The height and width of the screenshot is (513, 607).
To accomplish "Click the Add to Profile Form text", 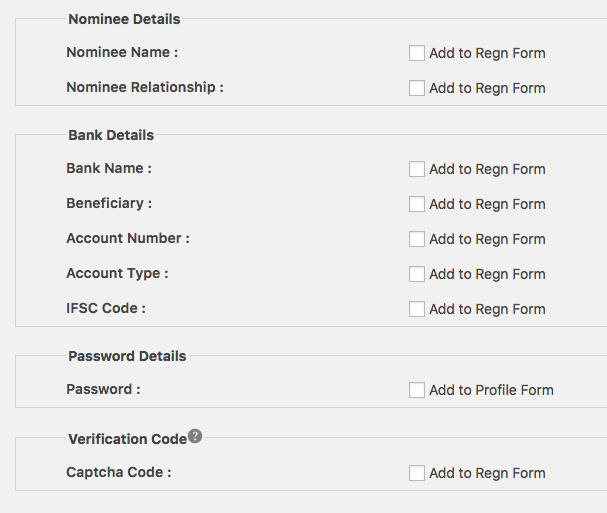I will (491, 390).
